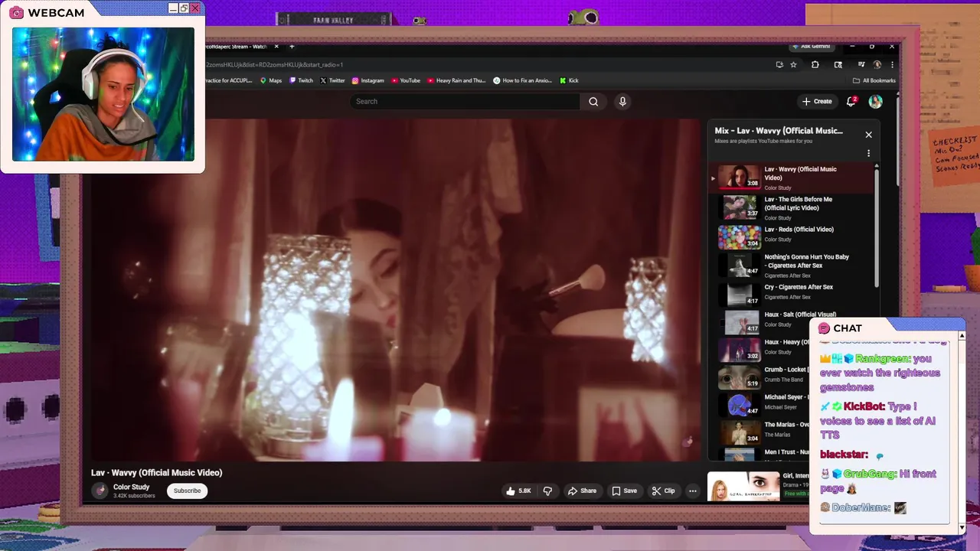The width and height of the screenshot is (980, 551).
Task: Save the video to a playlist
Action: tap(624, 491)
